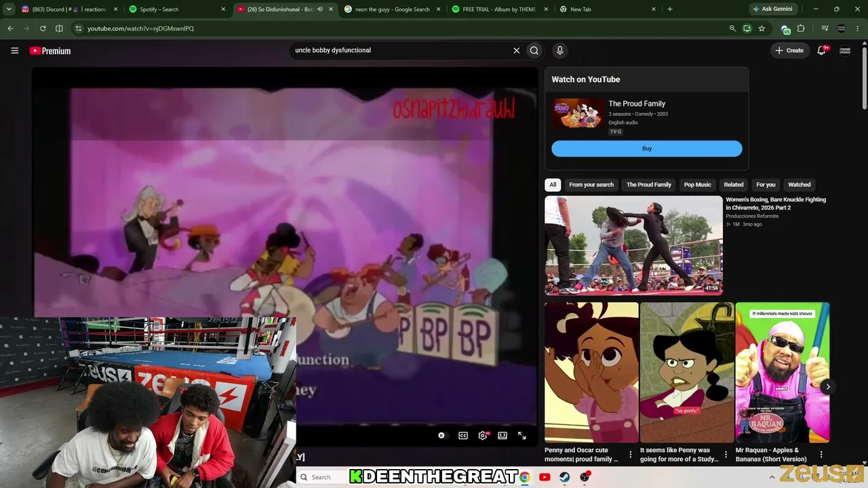Show next shorts with right arrow
This screenshot has height=488, width=868.
(827, 387)
